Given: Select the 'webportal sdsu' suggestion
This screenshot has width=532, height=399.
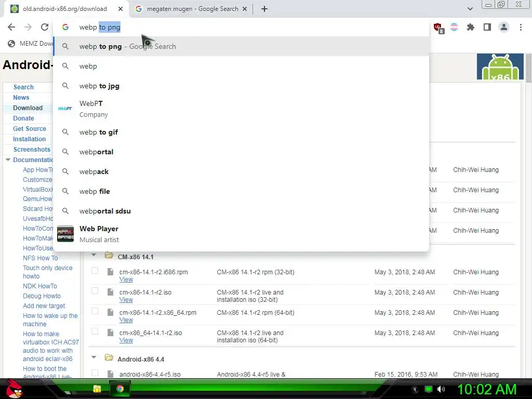Looking at the screenshot, I should point(241,211).
